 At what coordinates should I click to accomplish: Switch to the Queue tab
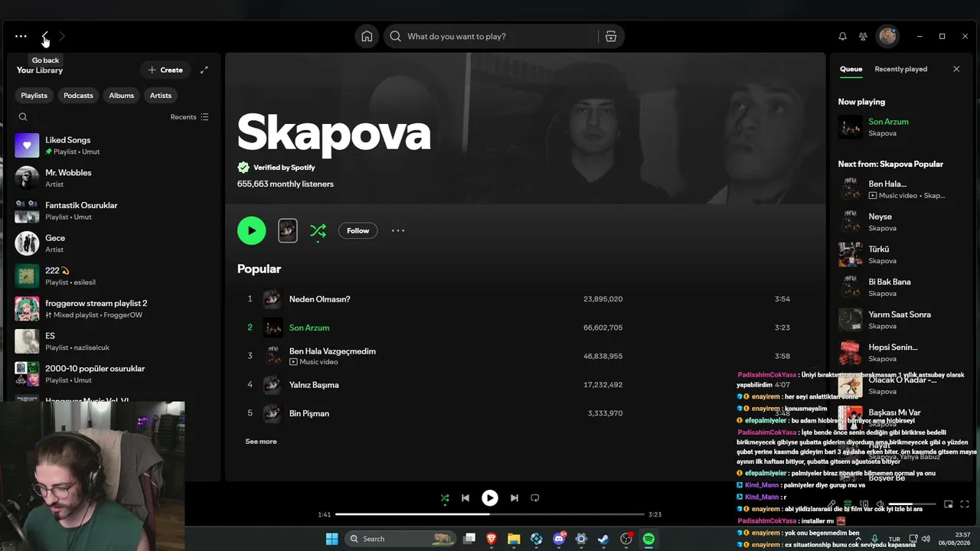click(x=851, y=69)
